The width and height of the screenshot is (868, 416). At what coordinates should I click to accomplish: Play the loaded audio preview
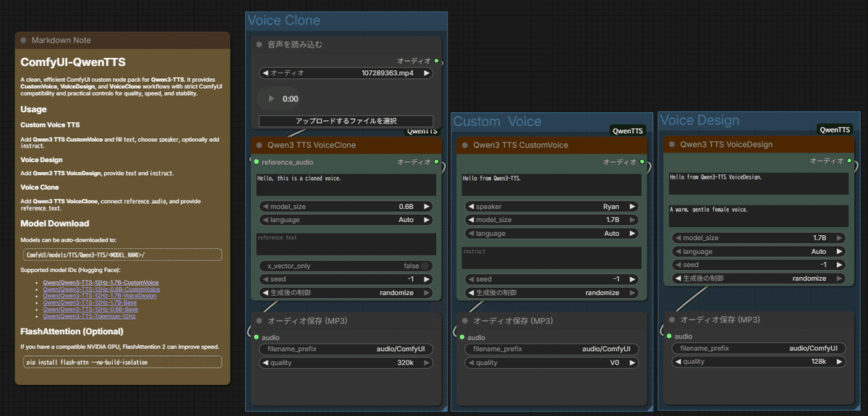[271, 98]
